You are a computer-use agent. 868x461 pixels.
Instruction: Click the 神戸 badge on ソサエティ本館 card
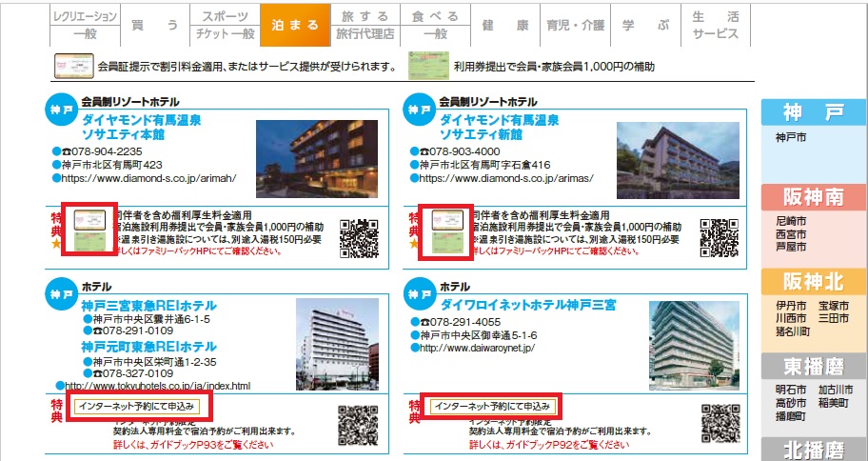62,110
